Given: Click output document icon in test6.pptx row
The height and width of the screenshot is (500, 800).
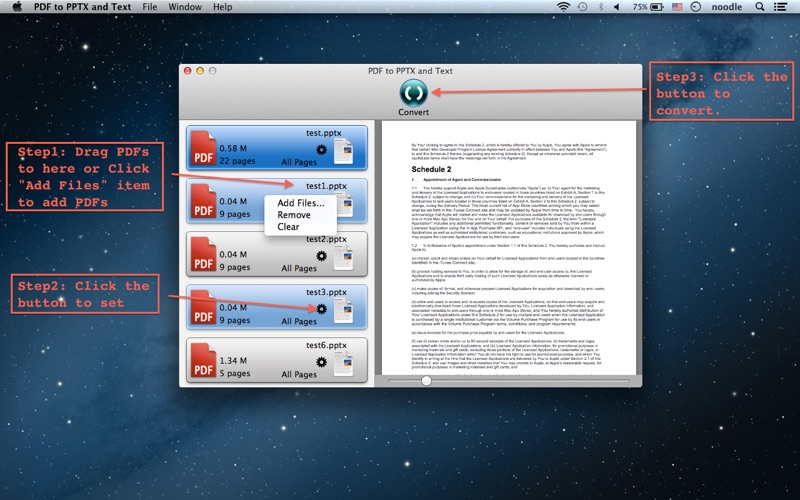Looking at the screenshot, I should pyautogui.click(x=343, y=364).
